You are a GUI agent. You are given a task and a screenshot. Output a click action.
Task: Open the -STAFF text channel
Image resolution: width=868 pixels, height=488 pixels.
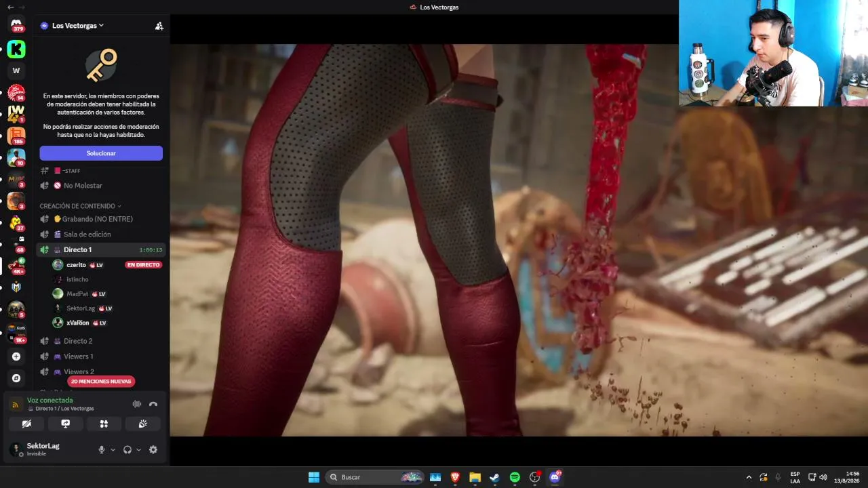coord(101,171)
